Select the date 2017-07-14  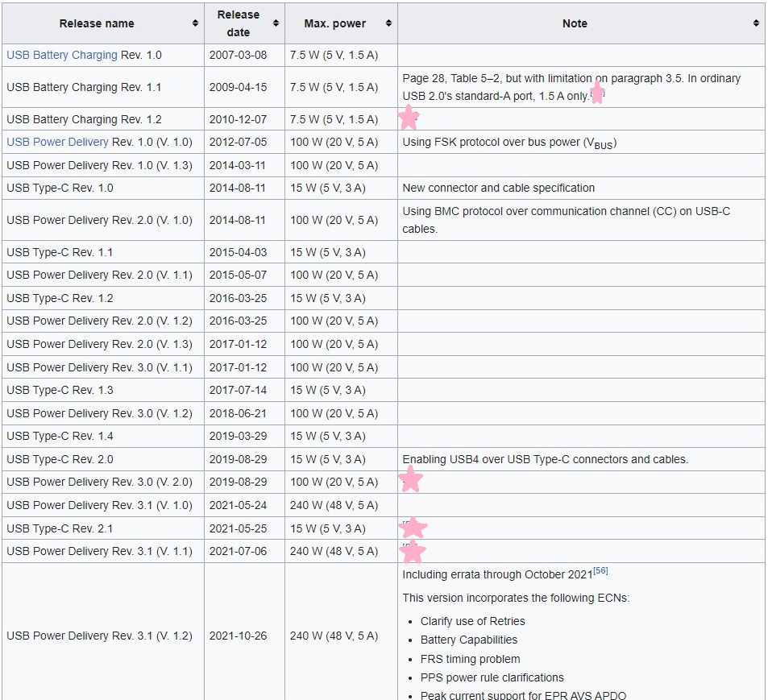point(238,390)
